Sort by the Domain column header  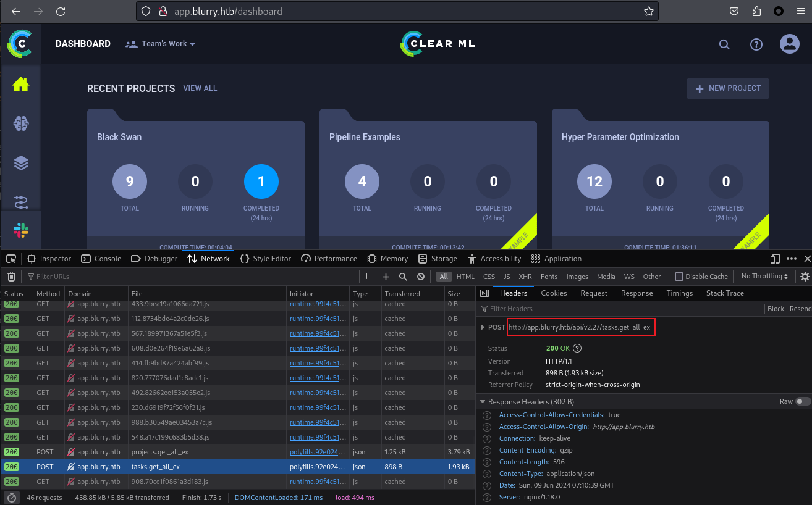click(x=95, y=294)
